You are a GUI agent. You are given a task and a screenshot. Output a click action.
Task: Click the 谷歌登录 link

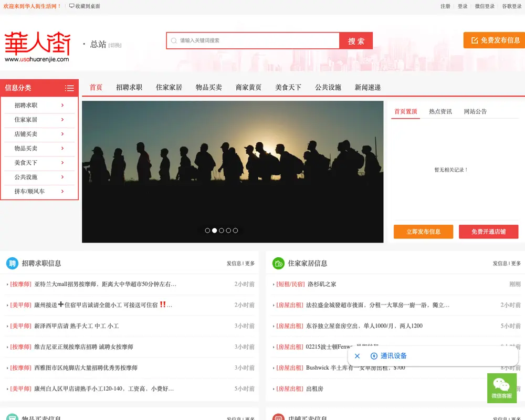click(511, 6)
